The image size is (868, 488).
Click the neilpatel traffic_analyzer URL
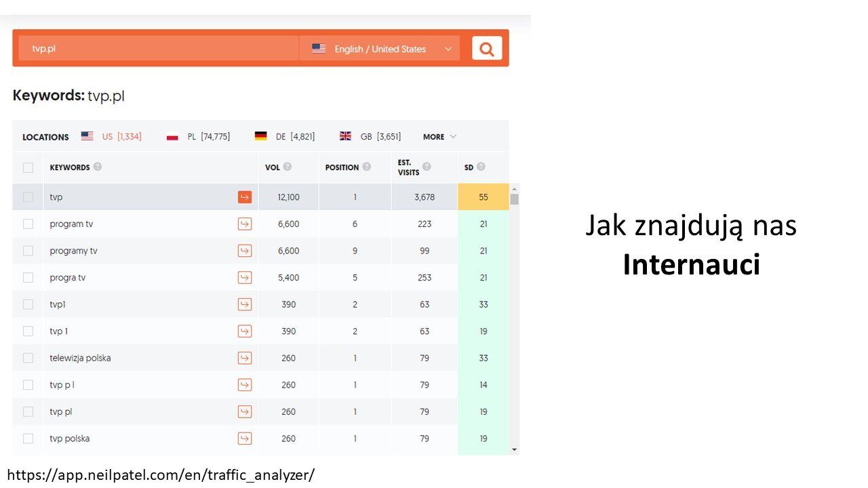[161, 474]
